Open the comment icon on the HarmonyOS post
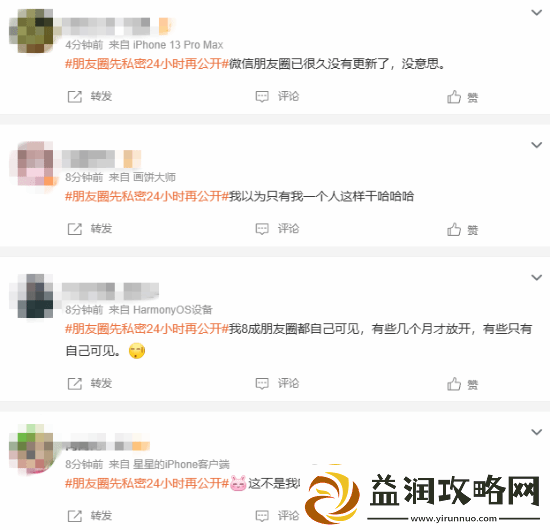The image size is (550, 530). coord(262,383)
